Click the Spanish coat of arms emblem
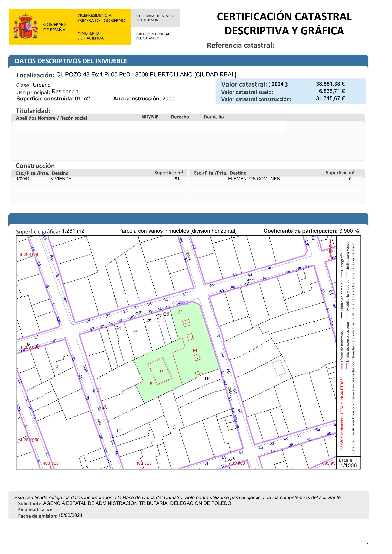The image size is (392, 554). coord(25,26)
